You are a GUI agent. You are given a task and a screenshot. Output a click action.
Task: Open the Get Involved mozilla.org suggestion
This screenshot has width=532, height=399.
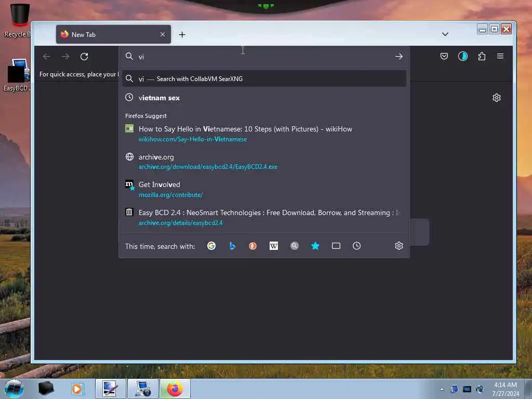click(264, 189)
